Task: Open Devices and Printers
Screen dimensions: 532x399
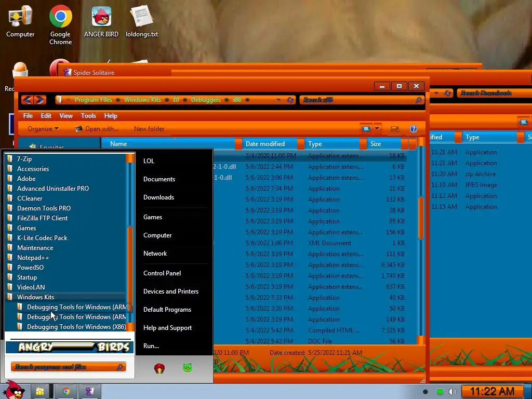Action: pos(170,291)
